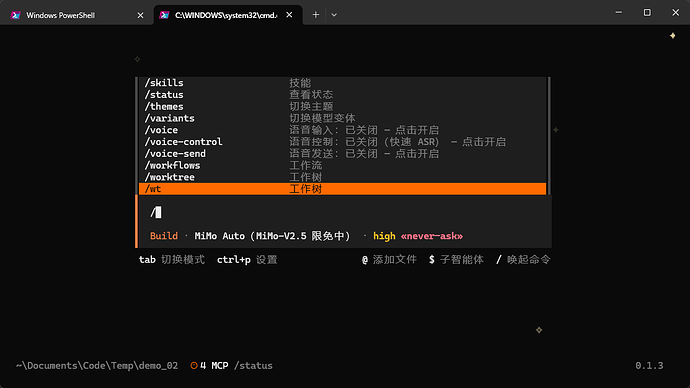This screenshot has height=388, width=690.
Task: Choose the /themes command
Action: coord(342,106)
